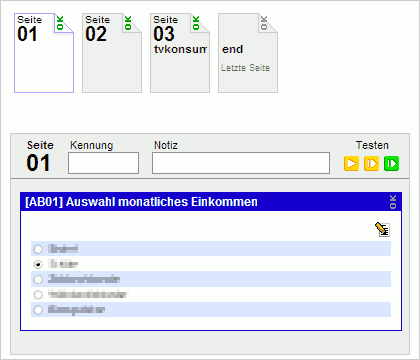Select the fourth radio option
420x360 pixels.
[x=38, y=295]
